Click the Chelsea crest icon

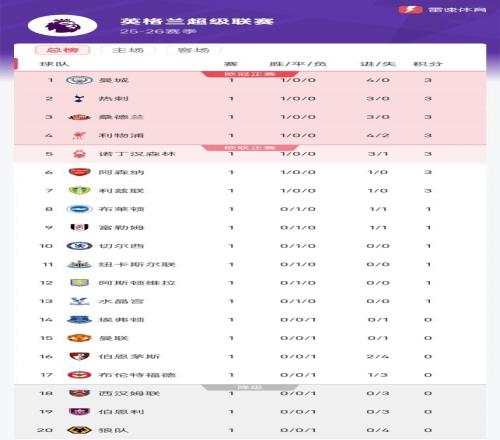tap(79, 246)
